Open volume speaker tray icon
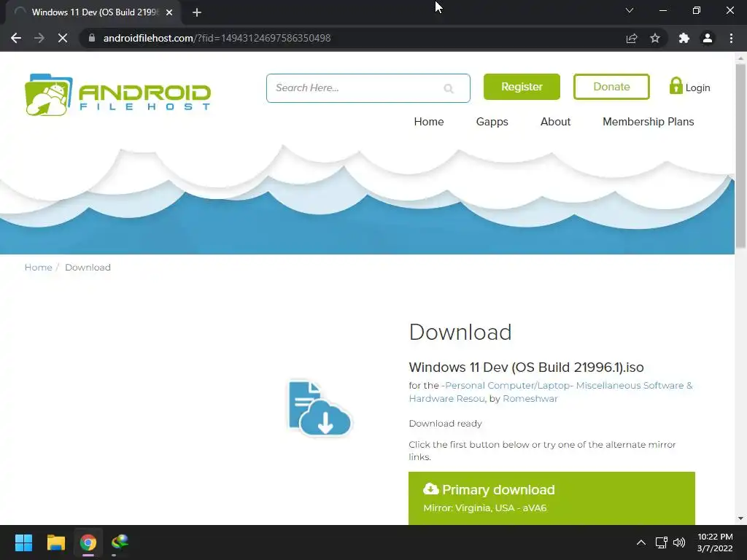The height and width of the screenshot is (560, 747). point(679,542)
